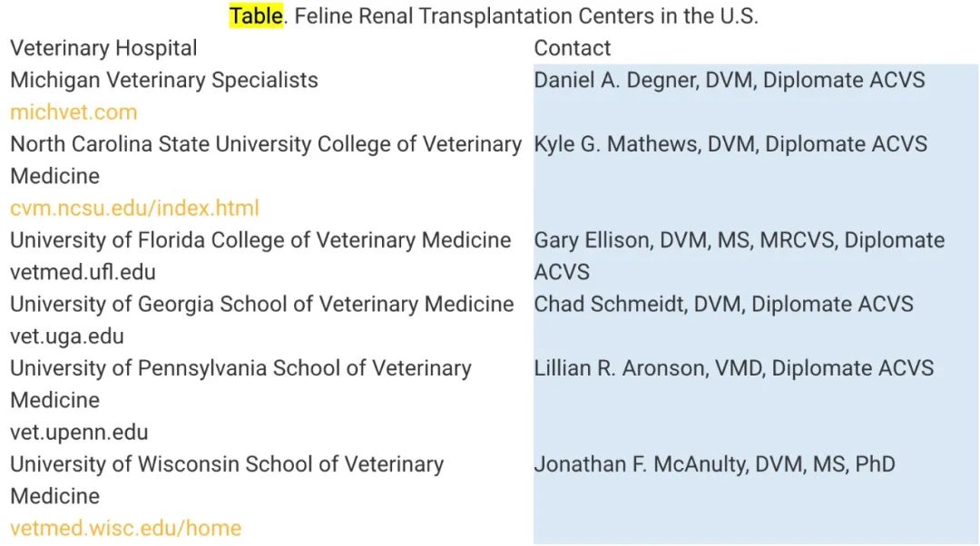Screen dimensions: 980x546
Task: Click the Kyle G. Mathews contact cell
Action: tap(730, 144)
